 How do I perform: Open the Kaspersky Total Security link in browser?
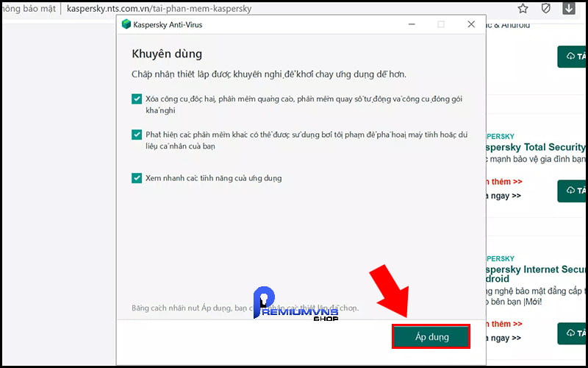point(536,147)
